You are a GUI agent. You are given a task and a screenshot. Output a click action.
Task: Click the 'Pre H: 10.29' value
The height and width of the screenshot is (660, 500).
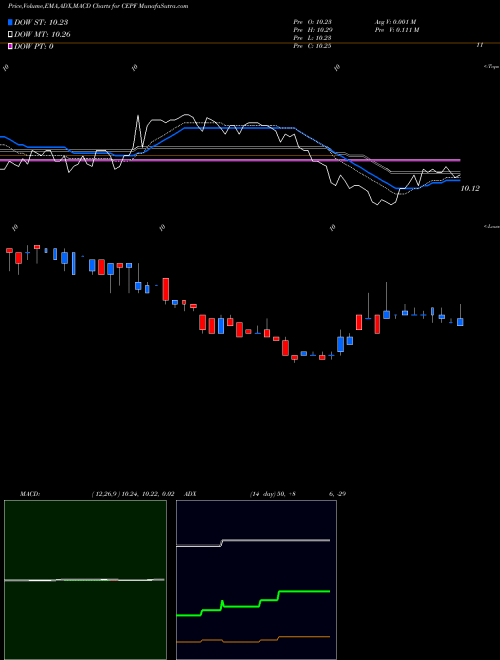pyautogui.click(x=313, y=30)
